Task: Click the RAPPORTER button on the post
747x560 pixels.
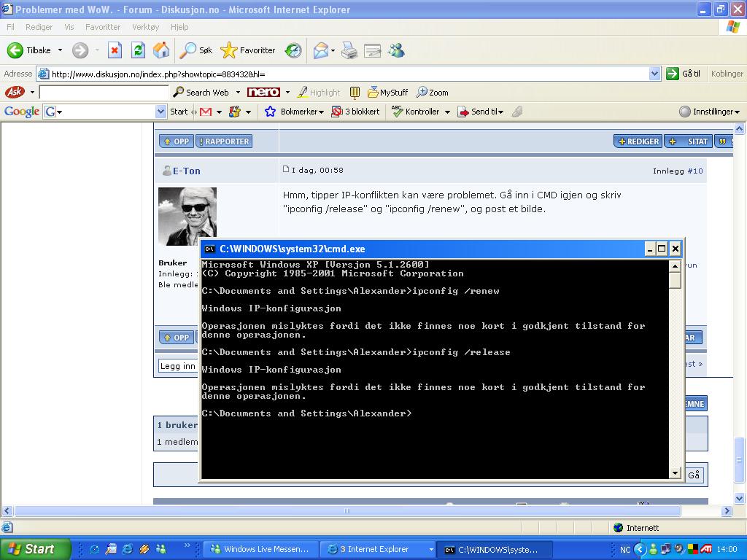Action: tap(224, 141)
